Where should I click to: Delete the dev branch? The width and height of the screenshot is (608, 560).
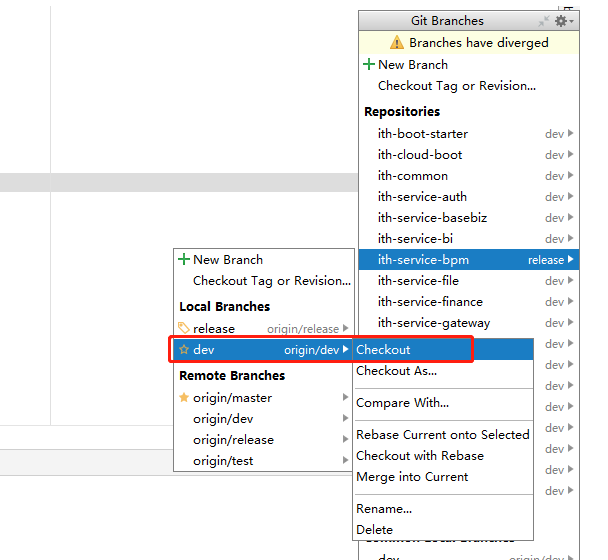pos(375,529)
